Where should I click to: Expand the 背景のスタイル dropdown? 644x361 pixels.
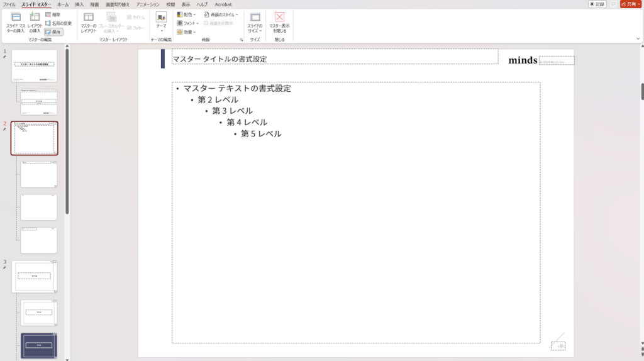[x=221, y=14]
